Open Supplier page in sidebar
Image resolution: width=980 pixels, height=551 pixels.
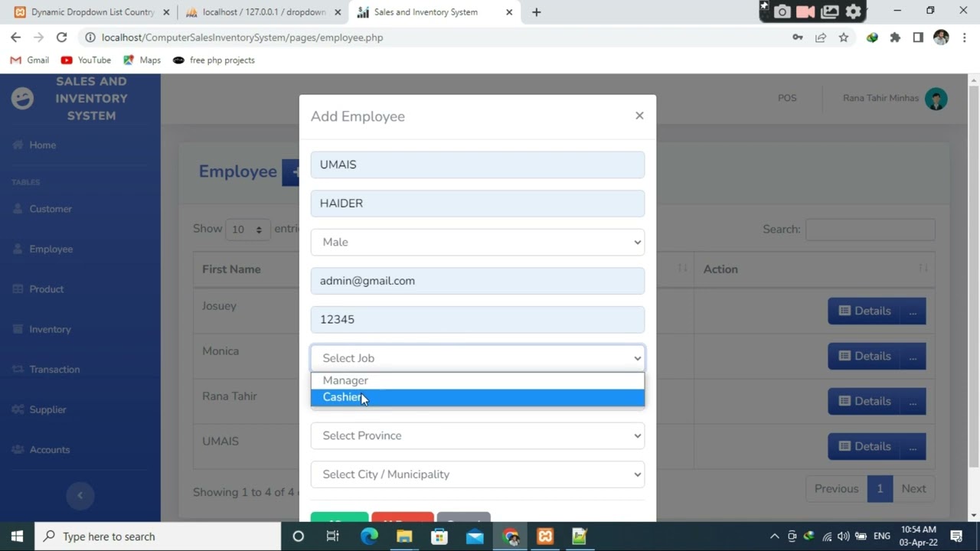point(40,409)
